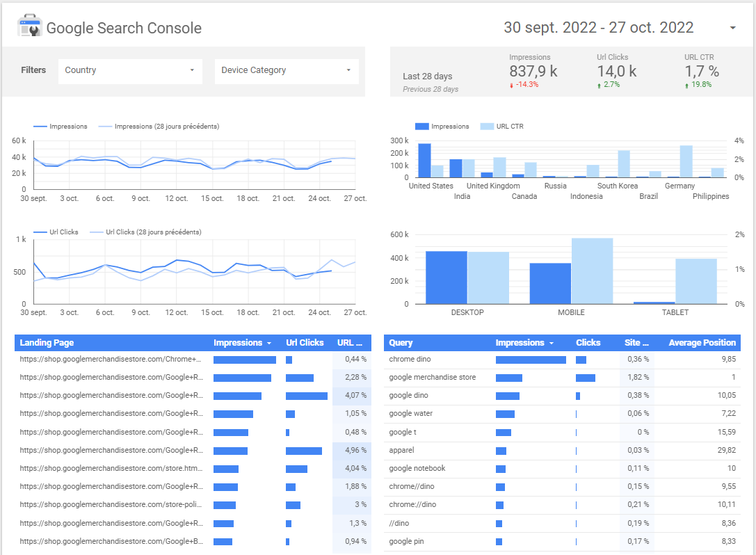Click the green up arrow under Url Clicks scorecard
Screen dimensions: 756x555
pyautogui.click(x=600, y=86)
